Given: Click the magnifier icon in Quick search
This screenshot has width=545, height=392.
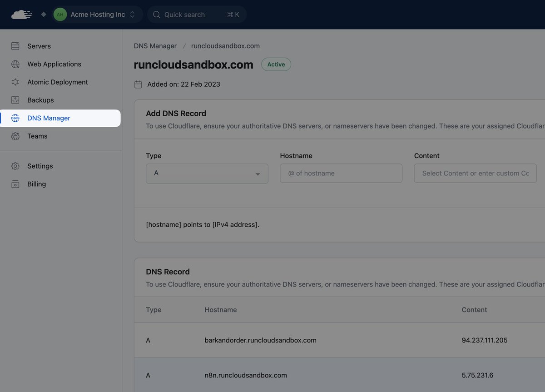Looking at the screenshot, I should (157, 15).
